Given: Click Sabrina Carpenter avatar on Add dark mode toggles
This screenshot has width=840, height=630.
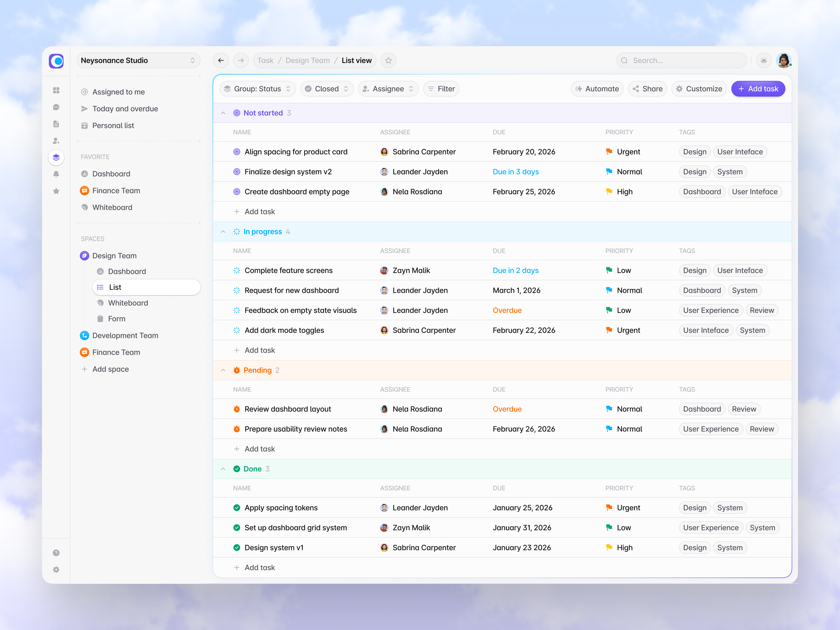Looking at the screenshot, I should 384,330.
